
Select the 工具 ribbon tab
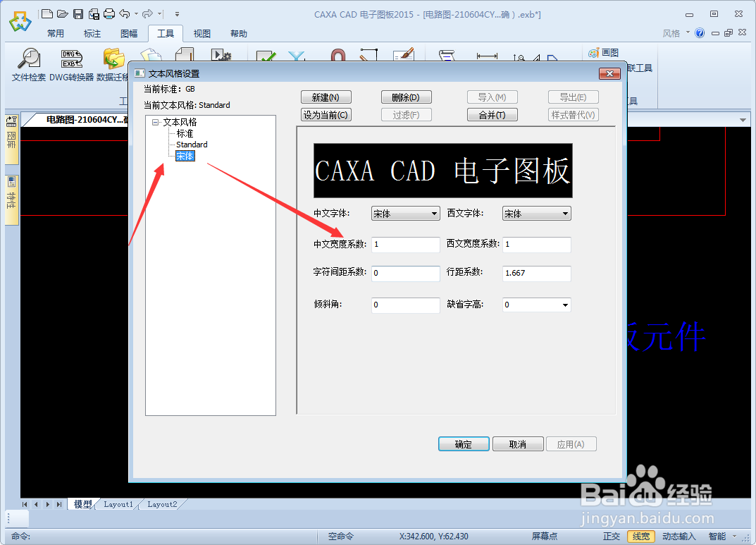click(x=166, y=33)
